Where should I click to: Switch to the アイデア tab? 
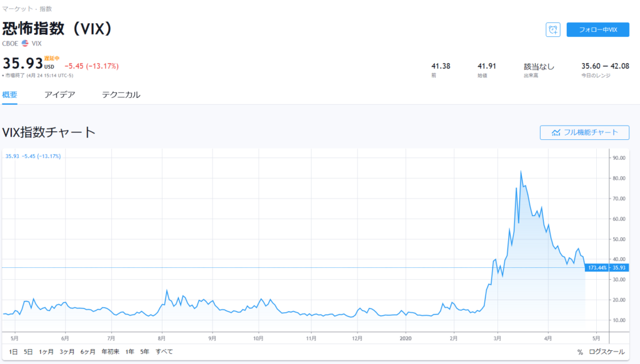coord(59,95)
